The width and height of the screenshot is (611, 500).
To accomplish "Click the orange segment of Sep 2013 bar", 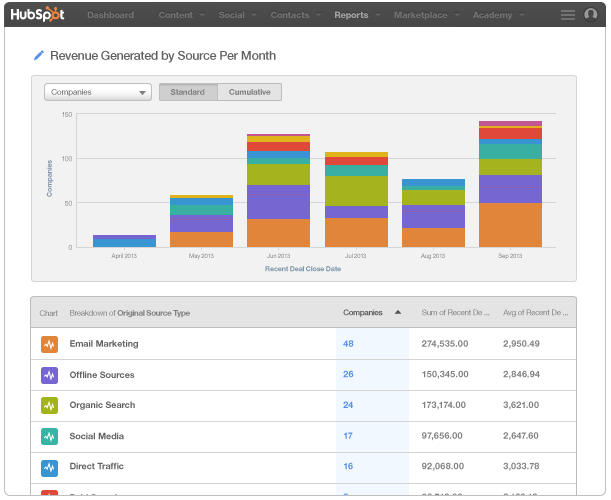I will (510, 225).
